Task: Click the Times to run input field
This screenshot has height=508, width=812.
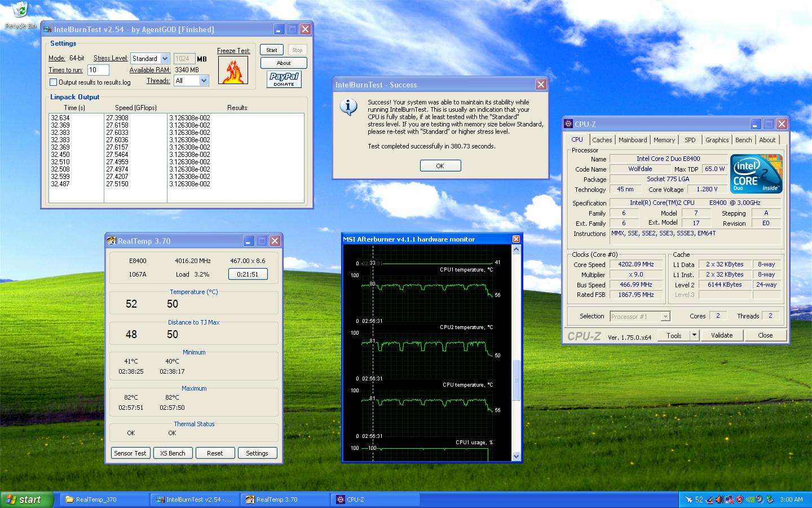Action: (x=98, y=70)
